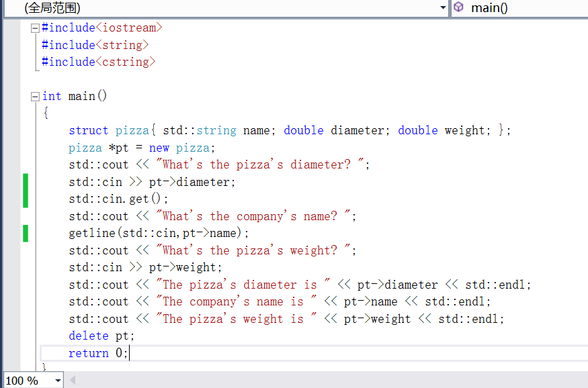Click the 'double diameter;' member in struct
Viewport: 588px width, 388px height.
337,131
